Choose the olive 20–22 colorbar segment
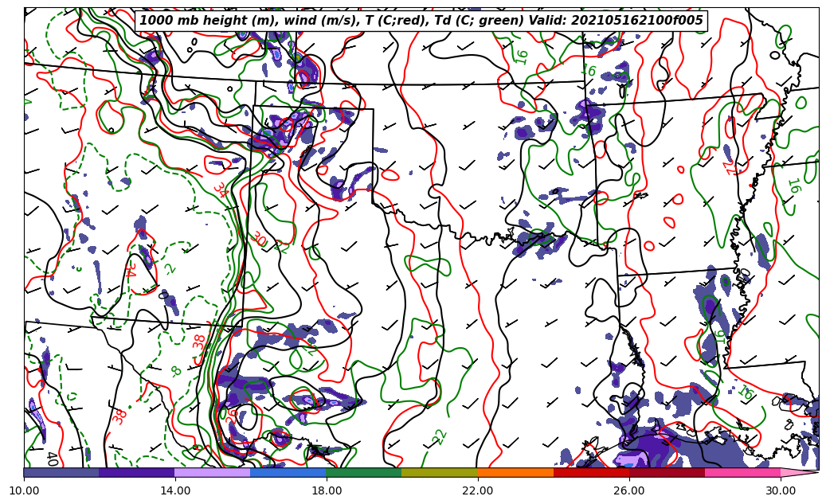Viewport: 826px width, 504px height. (x=440, y=472)
